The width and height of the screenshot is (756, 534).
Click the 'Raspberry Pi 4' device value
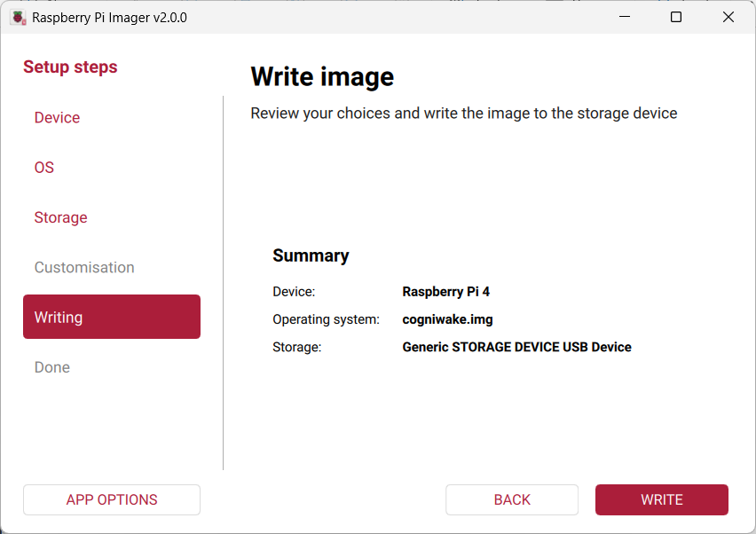(x=446, y=292)
